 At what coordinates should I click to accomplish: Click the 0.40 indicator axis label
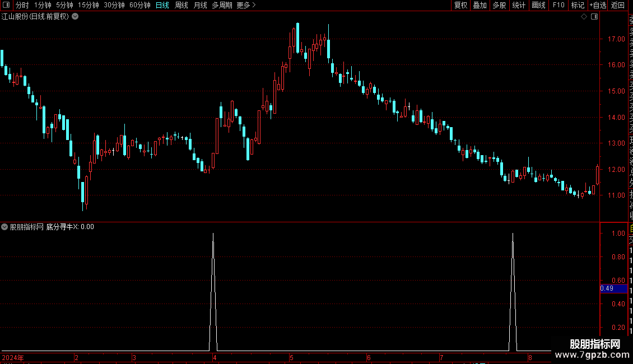[x=618, y=304]
